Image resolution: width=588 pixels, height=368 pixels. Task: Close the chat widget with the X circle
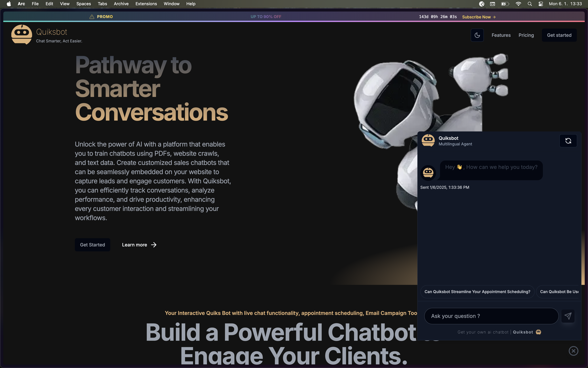coord(573,351)
